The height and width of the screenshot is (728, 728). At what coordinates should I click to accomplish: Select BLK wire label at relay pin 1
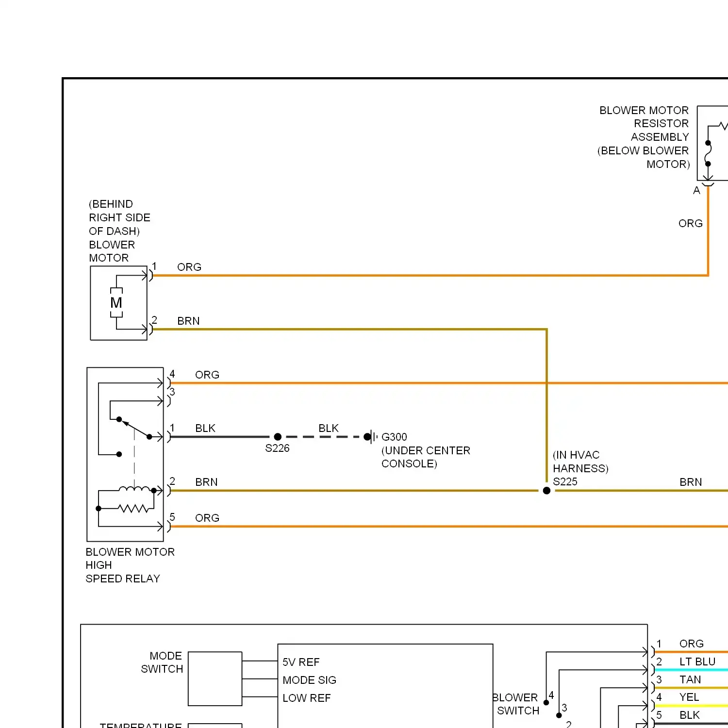pyautogui.click(x=205, y=429)
